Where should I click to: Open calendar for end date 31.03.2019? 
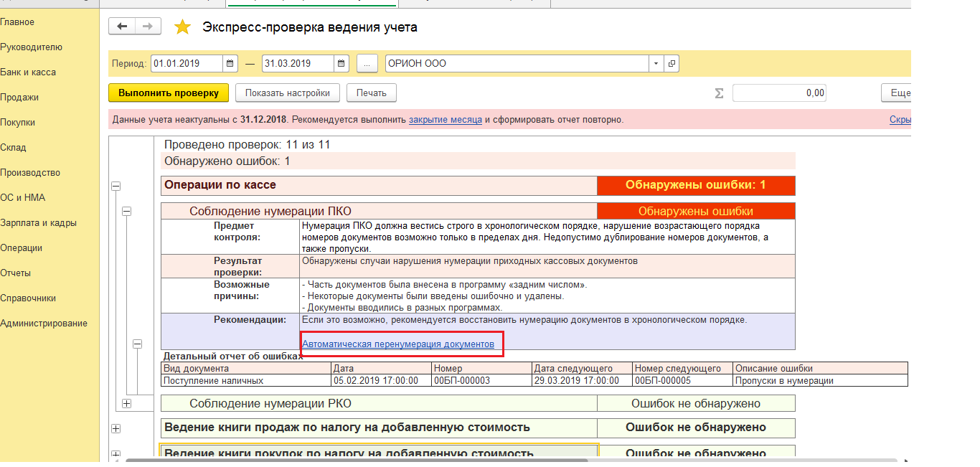[341, 63]
